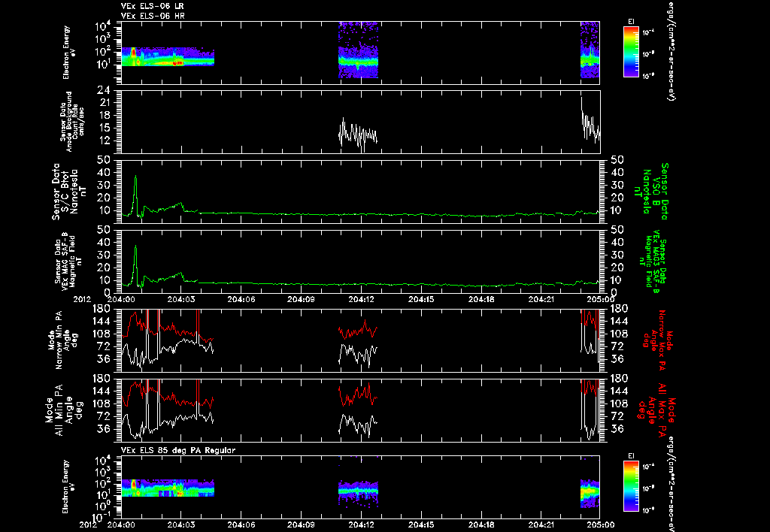Image resolution: width=770 pixels, height=532 pixels.
Task: Click the red "All Max PA Angle" label
Action: [657, 410]
